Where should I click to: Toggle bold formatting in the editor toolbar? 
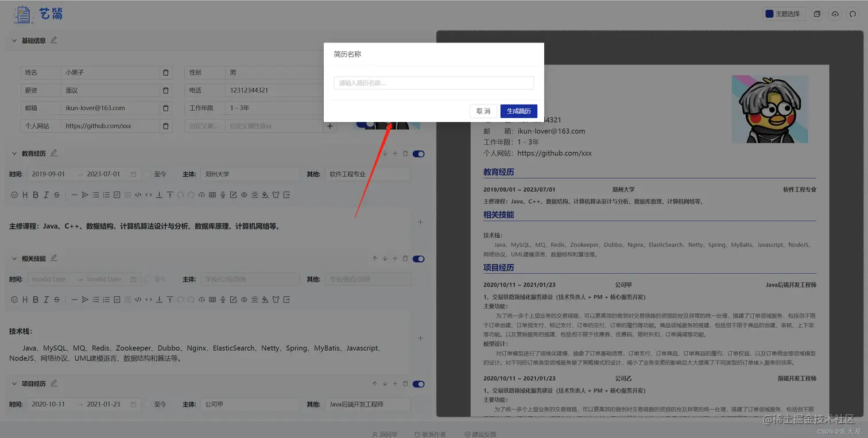pos(35,195)
